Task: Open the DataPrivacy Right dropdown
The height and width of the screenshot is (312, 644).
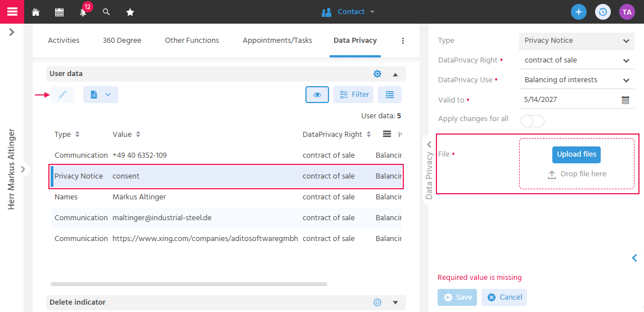Action: (x=577, y=60)
